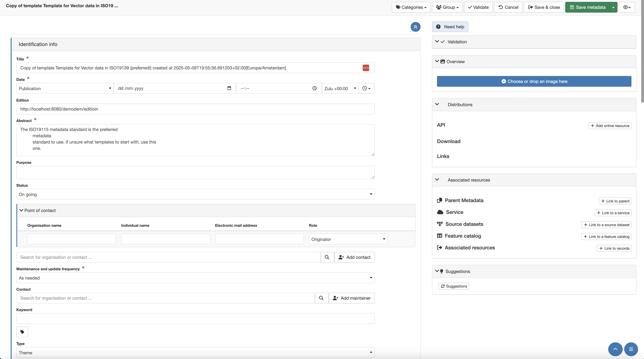This screenshot has width=644, height=359.
Task: Click Save metadata button
Action: tap(588, 7)
